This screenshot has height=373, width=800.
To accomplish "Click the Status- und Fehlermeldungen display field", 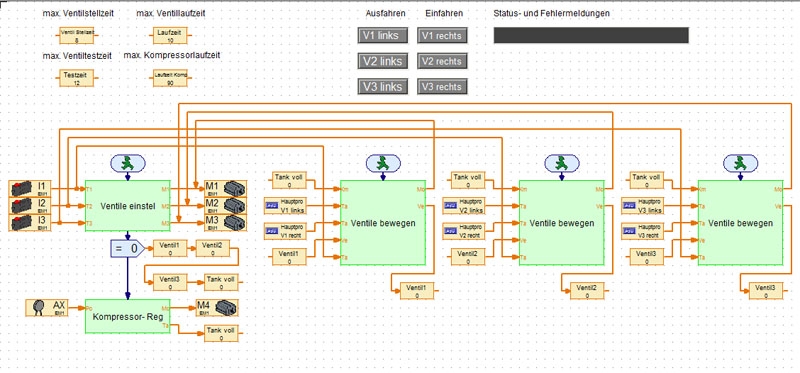I will pyautogui.click(x=591, y=35).
